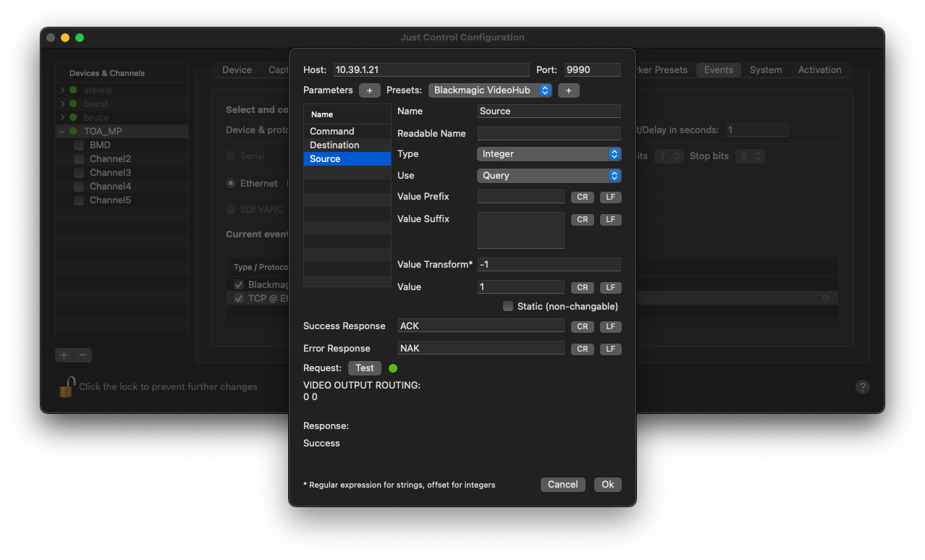Screen dimensions: 925x560
Task: Click the minus button under Devices list
Action: click(83, 355)
